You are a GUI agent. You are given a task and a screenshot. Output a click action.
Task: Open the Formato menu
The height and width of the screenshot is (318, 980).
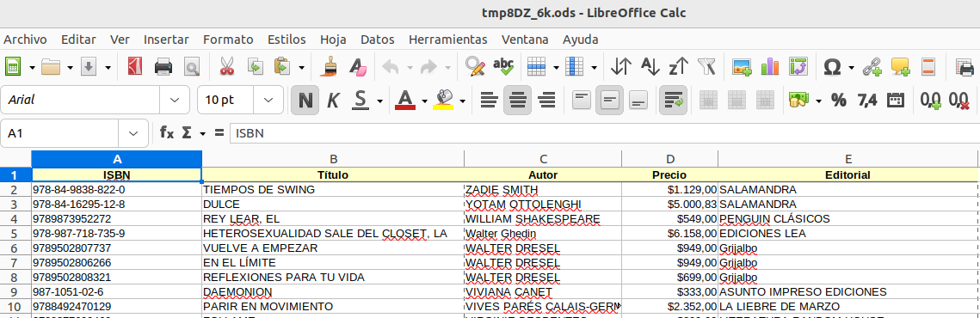tap(228, 40)
